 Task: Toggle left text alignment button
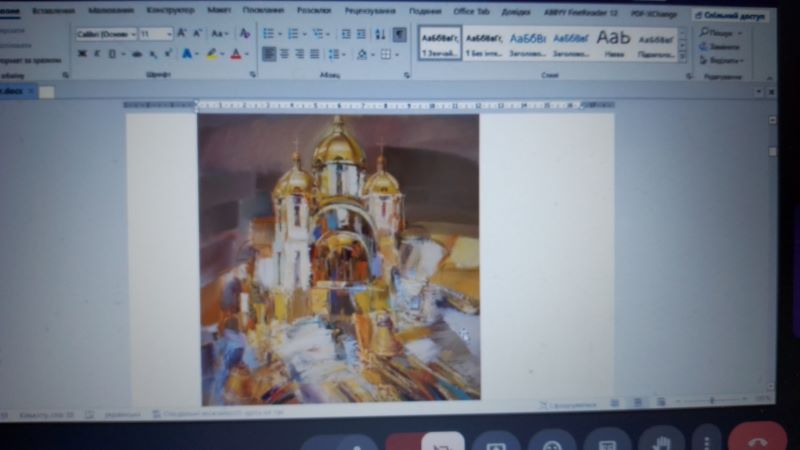click(x=269, y=54)
